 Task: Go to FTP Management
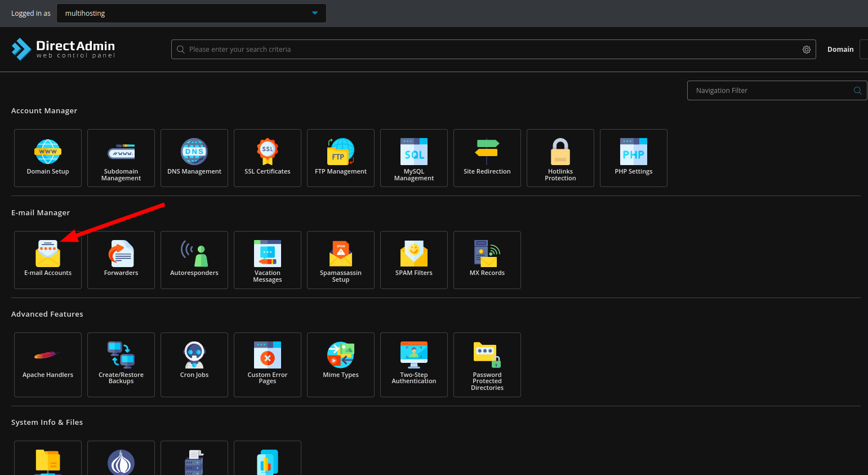341,158
